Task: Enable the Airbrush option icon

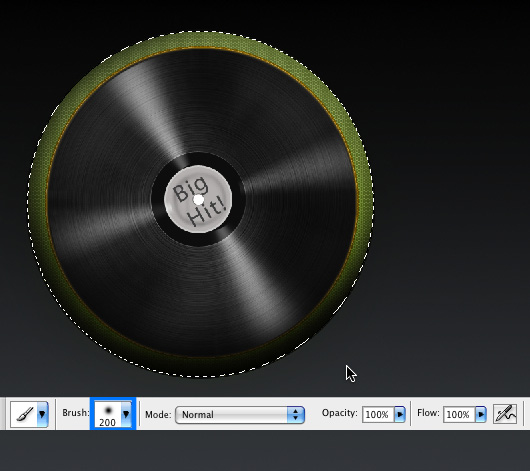Action: (505, 414)
